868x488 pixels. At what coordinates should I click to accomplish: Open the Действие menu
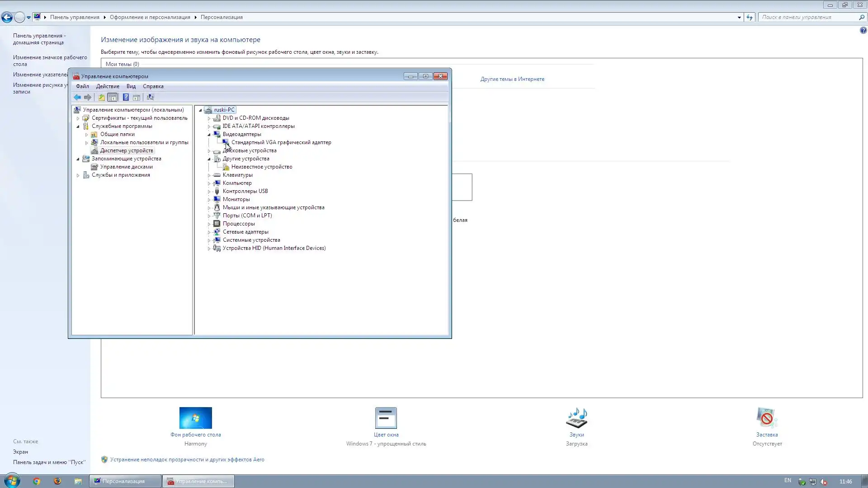pos(108,86)
